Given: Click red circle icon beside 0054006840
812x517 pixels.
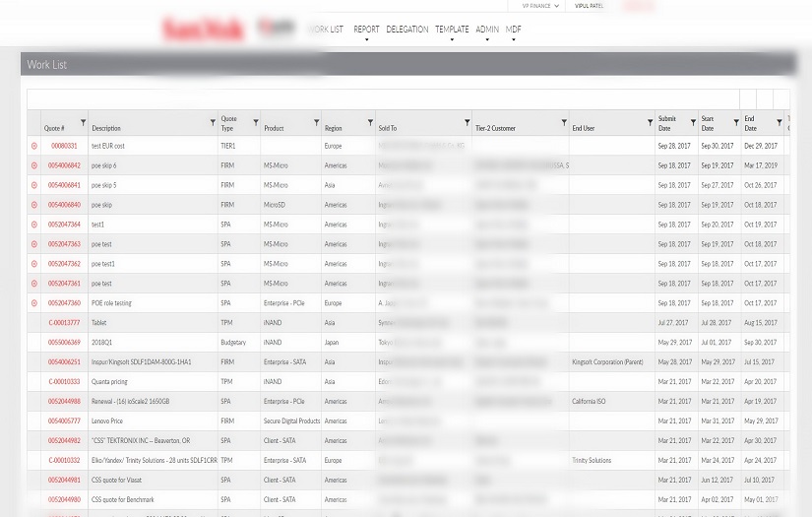Looking at the screenshot, I should pyautogui.click(x=34, y=205).
